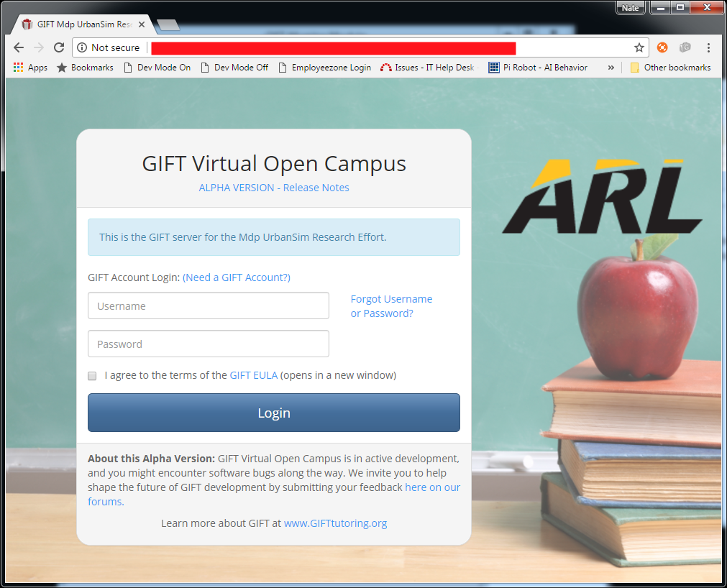This screenshot has width=727, height=588.
Task: Open the Forgot Username or Password link
Action: [391, 306]
